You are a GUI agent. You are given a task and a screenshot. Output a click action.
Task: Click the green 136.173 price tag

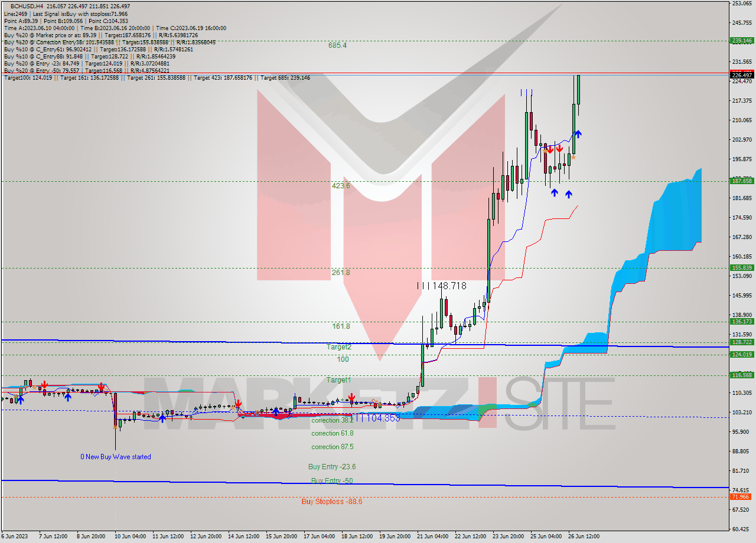(742, 322)
